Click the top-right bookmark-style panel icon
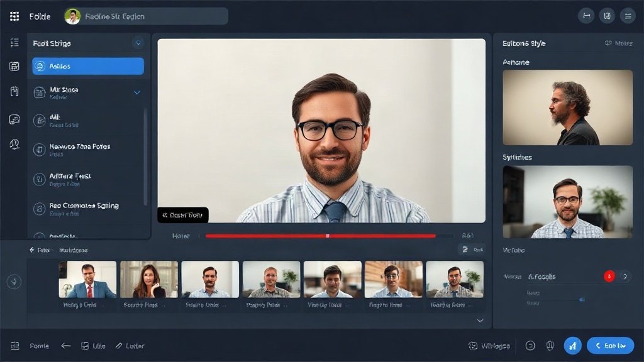The image size is (644, 362). point(607,16)
